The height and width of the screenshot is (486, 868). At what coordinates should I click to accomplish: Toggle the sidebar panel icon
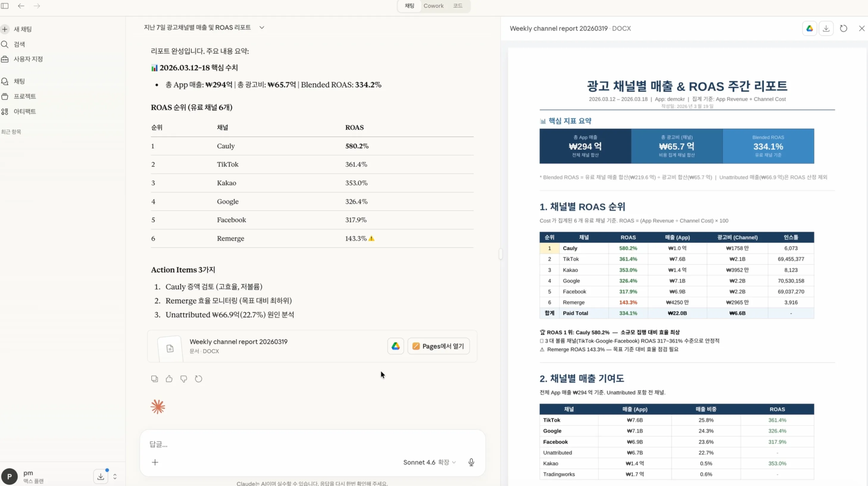tap(5, 6)
